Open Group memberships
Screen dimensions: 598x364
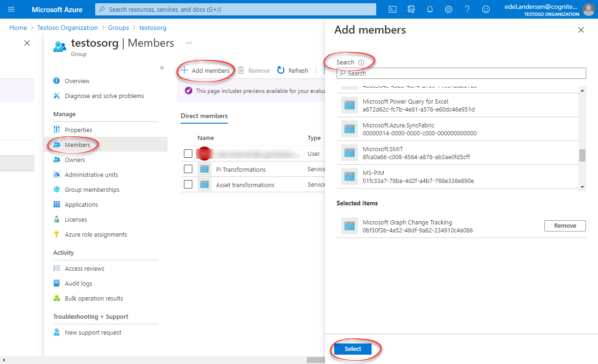92,189
